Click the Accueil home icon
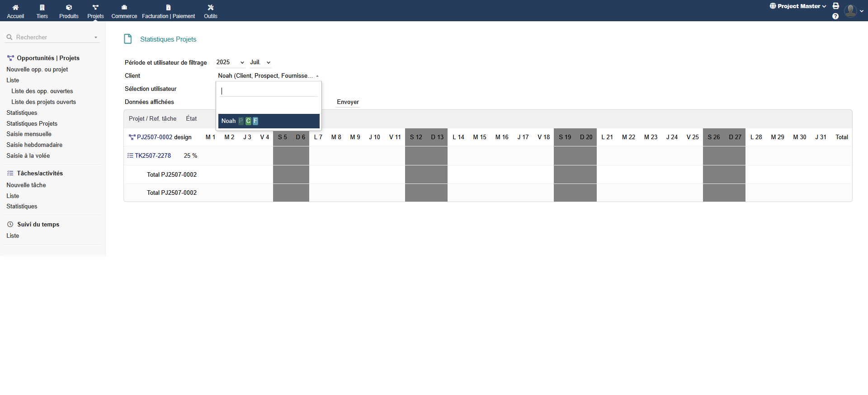Viewport: 868px width, 395px height. 15,8
